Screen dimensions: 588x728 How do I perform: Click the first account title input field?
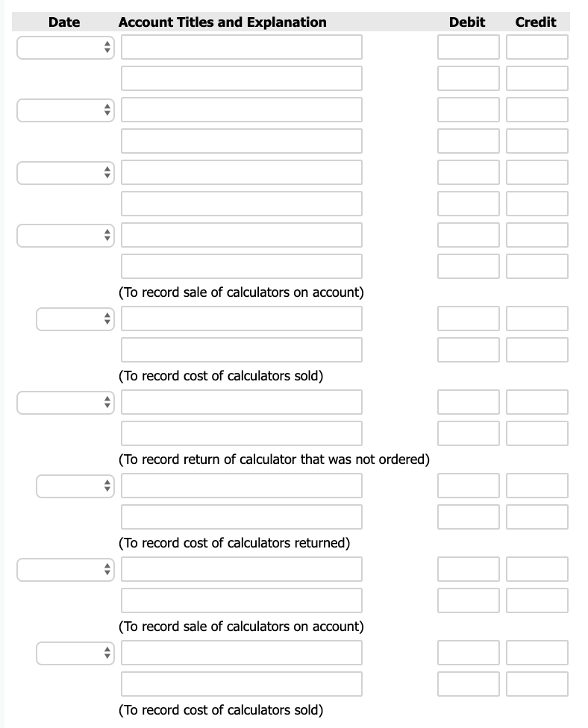(240, 47)
